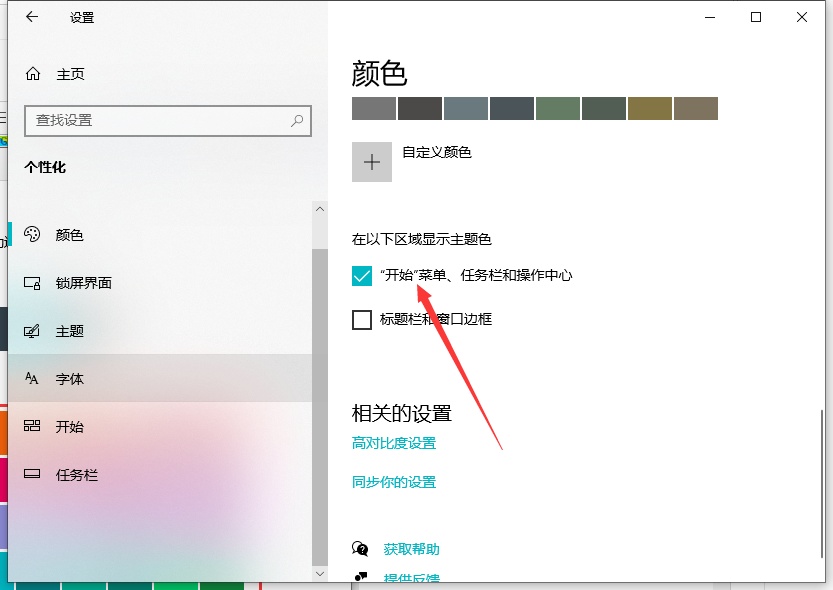Select the first dark gray theme color swatch
This screenshot has height=590, width=833.
pyautogui.click(x=373, y=108)
